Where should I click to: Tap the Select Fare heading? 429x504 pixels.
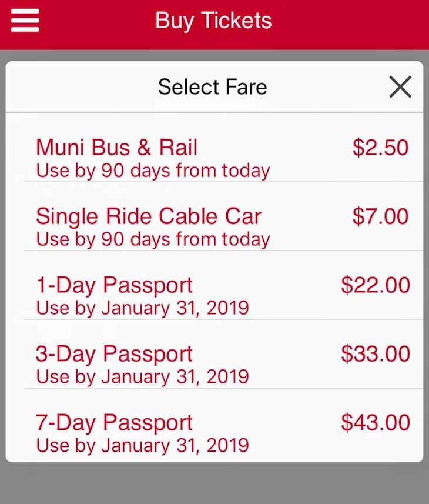pos(212,88)
